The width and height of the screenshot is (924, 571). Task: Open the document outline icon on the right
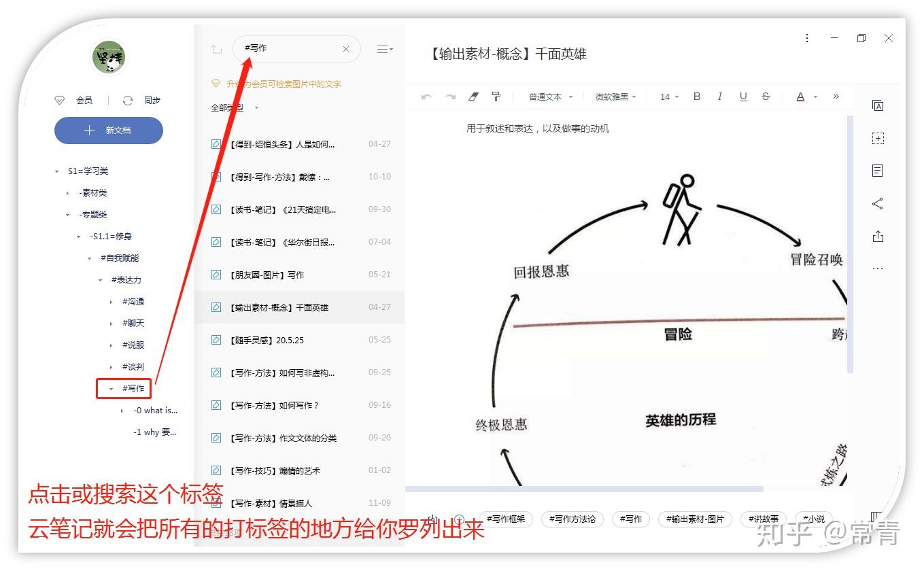tap(878, 171)
